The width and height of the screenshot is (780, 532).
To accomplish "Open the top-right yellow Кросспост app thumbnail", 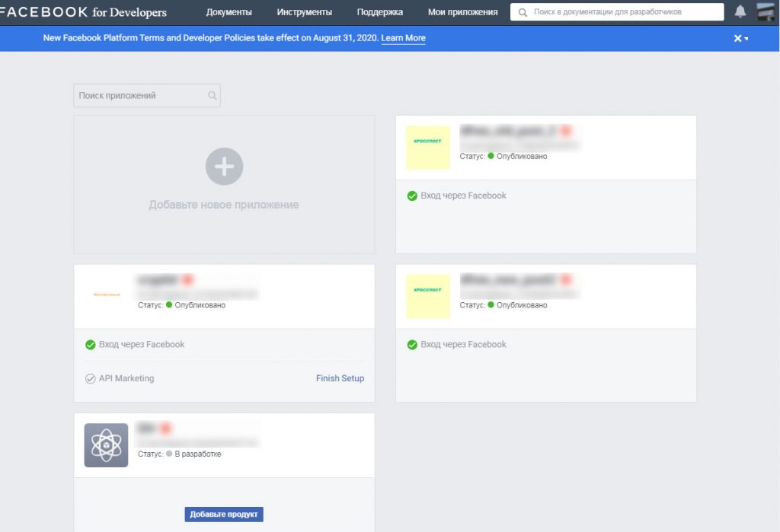I will click(x=428, y=148).
